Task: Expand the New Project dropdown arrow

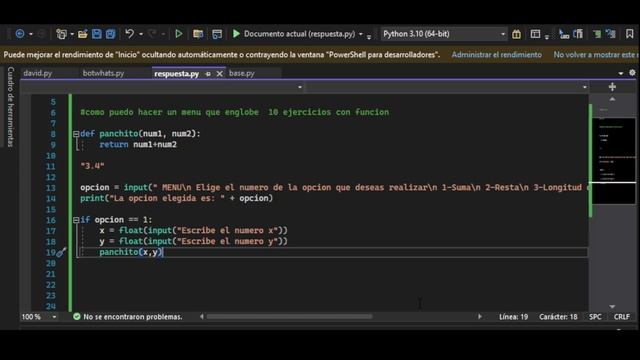Action: click(x=72, y=34)
